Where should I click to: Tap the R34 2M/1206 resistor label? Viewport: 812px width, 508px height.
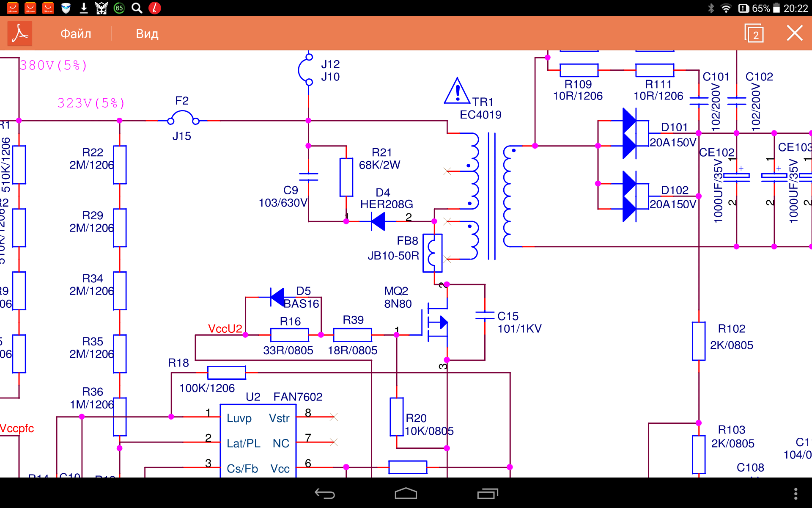pos(92,285)
